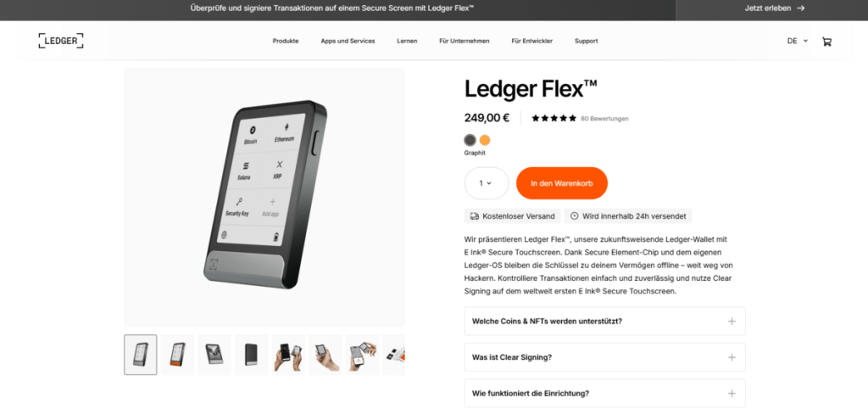Image resolution: width=868 pixels, height=414 pixels.
Task: Select the orange Ledger Flex thumbnail
Action: pyautogui.click(x=178, y=355)
